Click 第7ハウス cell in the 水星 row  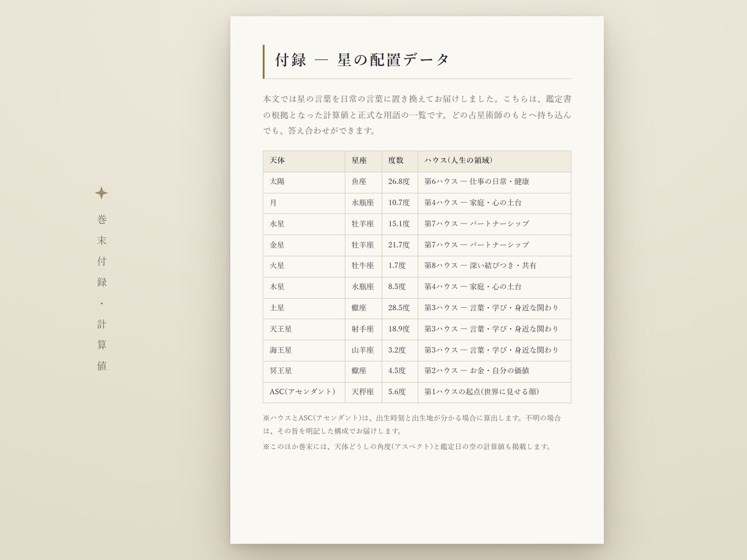(x=494, y=224)
